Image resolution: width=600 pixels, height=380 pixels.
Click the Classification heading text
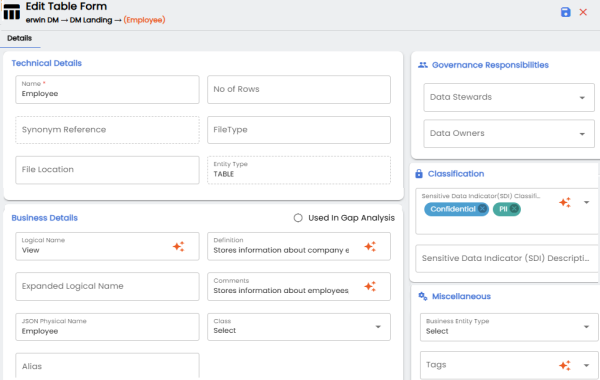click(x=456, y=174)
